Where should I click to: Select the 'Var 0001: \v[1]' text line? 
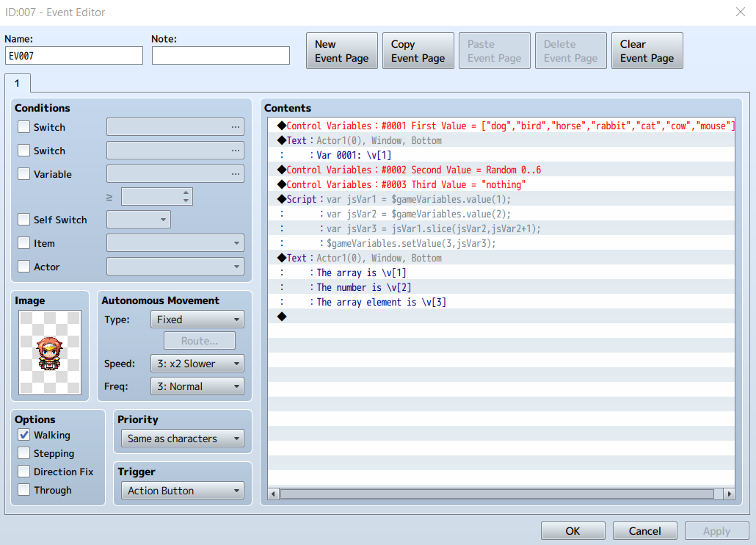tap(501, 155)
